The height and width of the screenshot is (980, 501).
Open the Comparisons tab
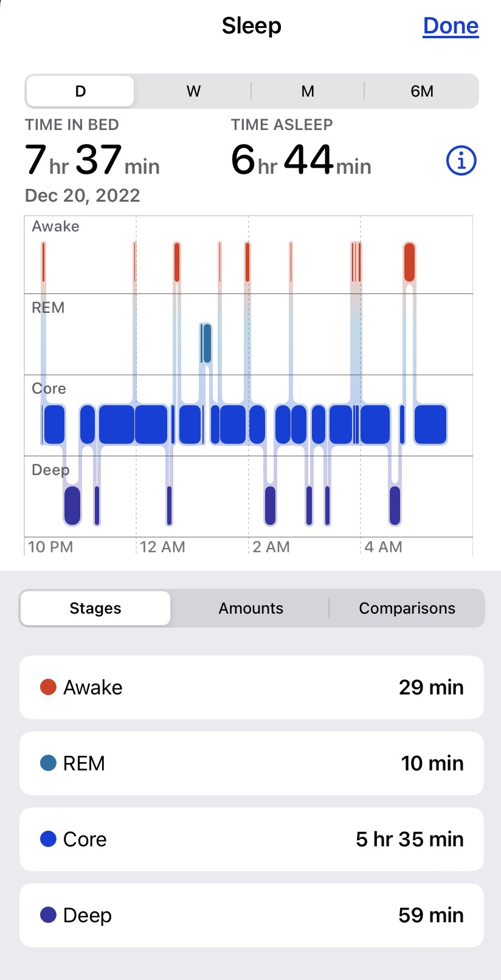coord(407,608)
